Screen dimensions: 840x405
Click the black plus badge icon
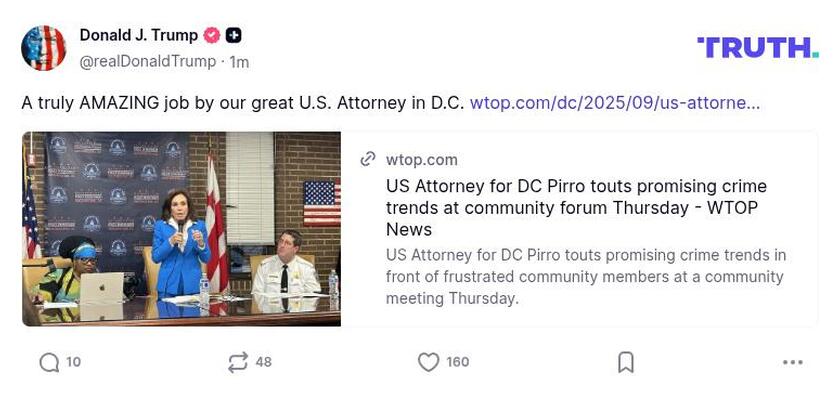(x=233, y=36)
